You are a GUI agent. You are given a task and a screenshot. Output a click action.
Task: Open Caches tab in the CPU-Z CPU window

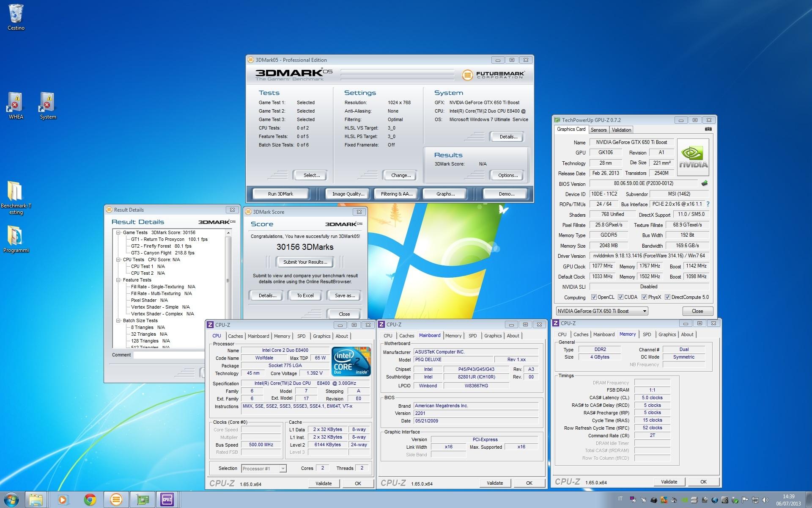point(236,336)
